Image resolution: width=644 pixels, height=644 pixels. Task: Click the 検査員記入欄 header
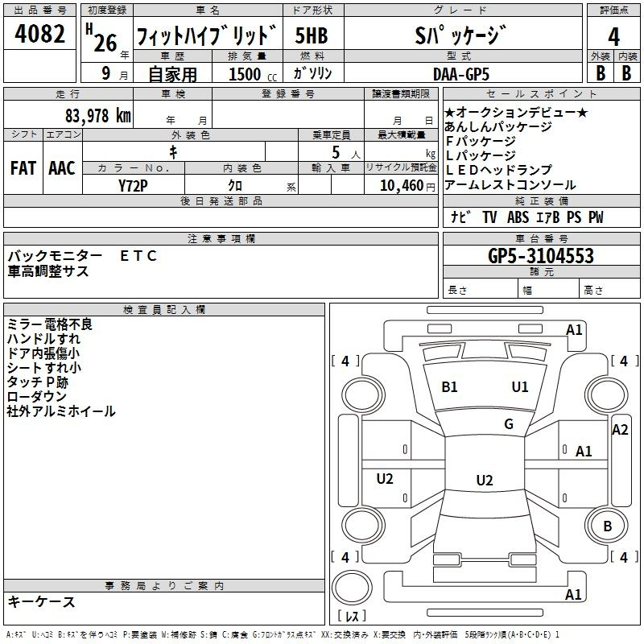[164, 310]
